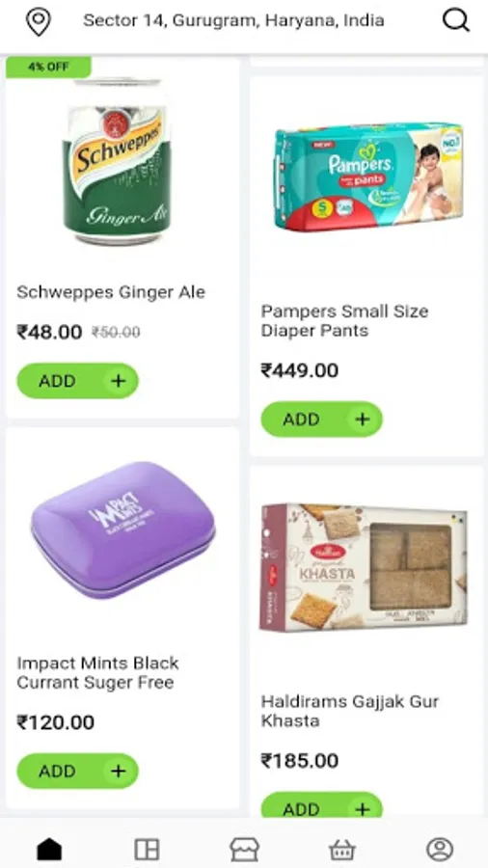Open the profile account icon
488x868 pixels.
[x=440, y=849]
